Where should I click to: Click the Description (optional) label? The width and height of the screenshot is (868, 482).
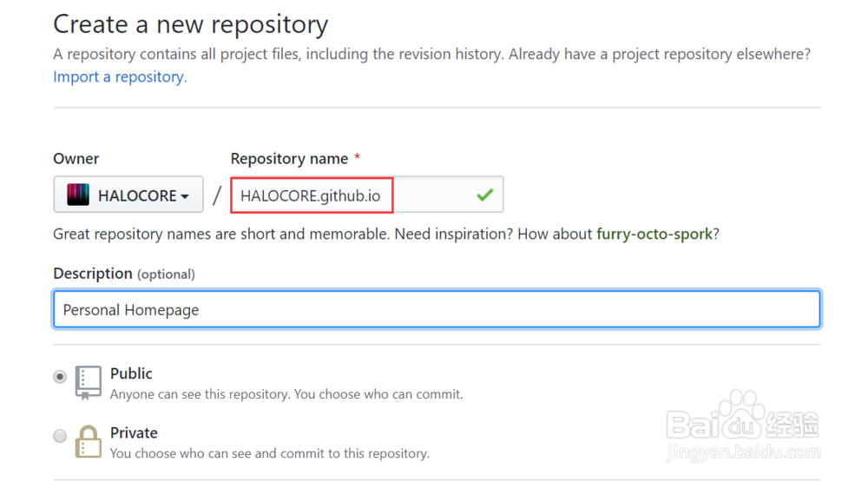(x=124, y=274)
